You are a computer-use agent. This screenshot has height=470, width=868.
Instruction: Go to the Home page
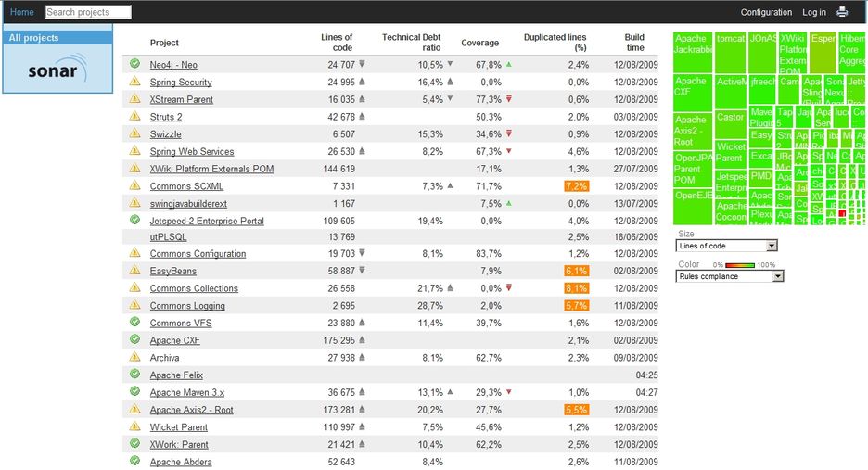point(21,12)
